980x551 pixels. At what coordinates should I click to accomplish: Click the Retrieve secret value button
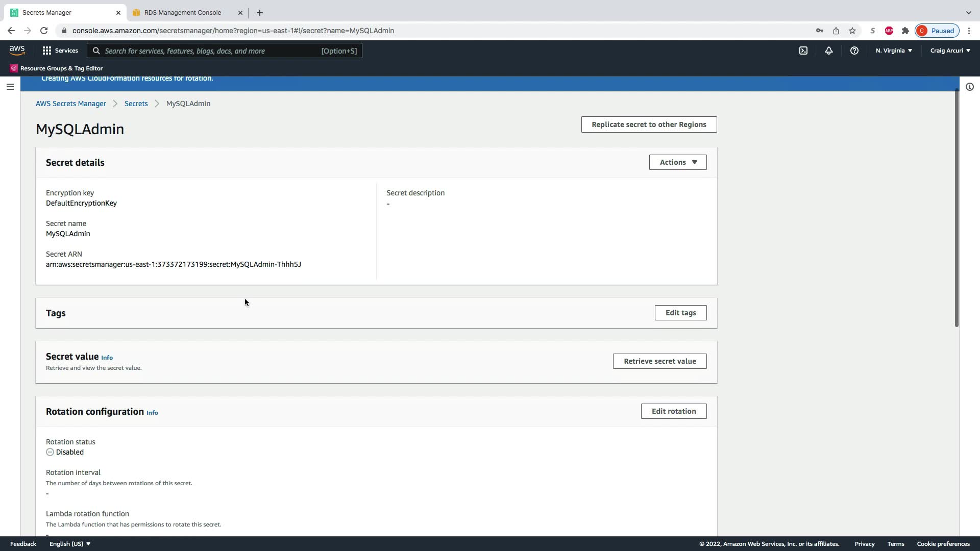pos(659,361)
